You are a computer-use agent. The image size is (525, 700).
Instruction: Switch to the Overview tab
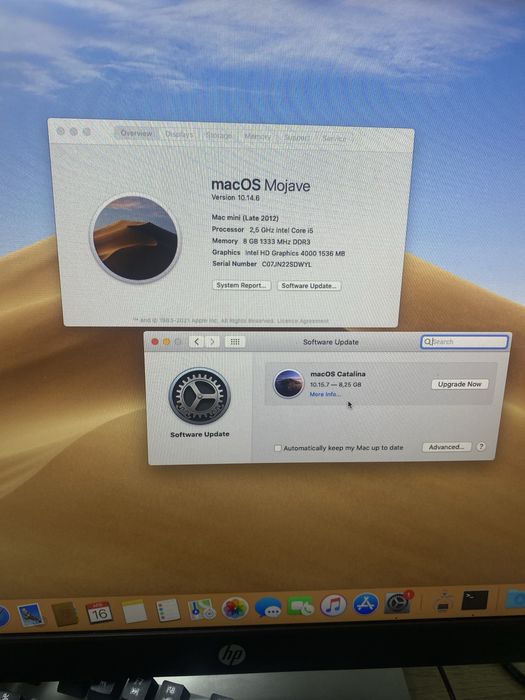tap(136, 133)
